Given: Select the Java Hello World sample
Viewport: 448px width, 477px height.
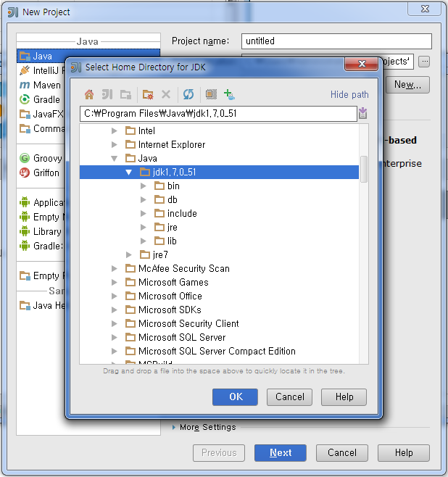Looking at the screenshot, I should coord(41,305).
